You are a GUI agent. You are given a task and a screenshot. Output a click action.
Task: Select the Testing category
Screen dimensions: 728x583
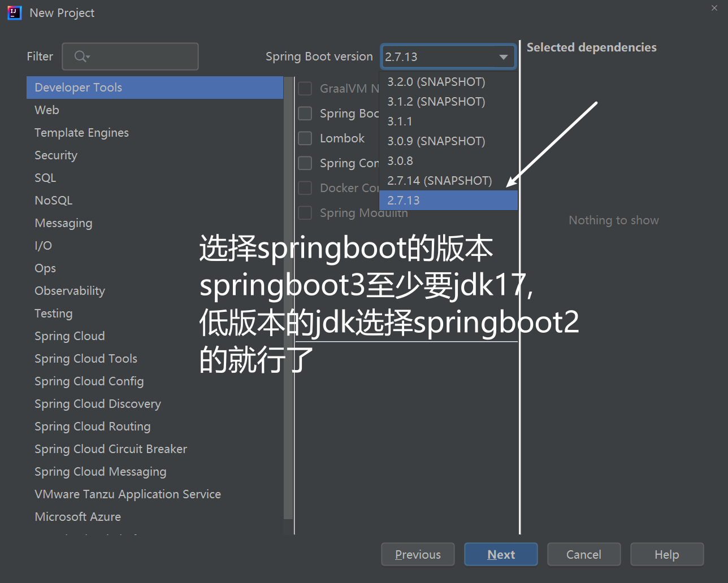(155, 314)
